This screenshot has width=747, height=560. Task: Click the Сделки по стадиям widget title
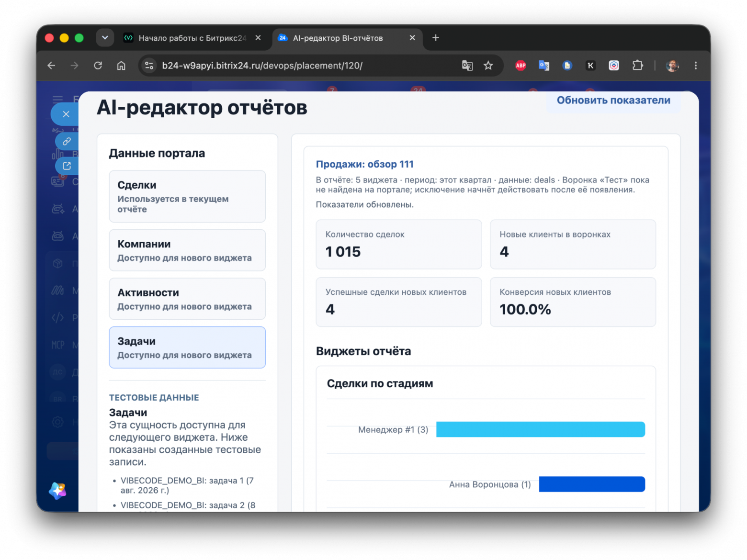pos(380,383)
